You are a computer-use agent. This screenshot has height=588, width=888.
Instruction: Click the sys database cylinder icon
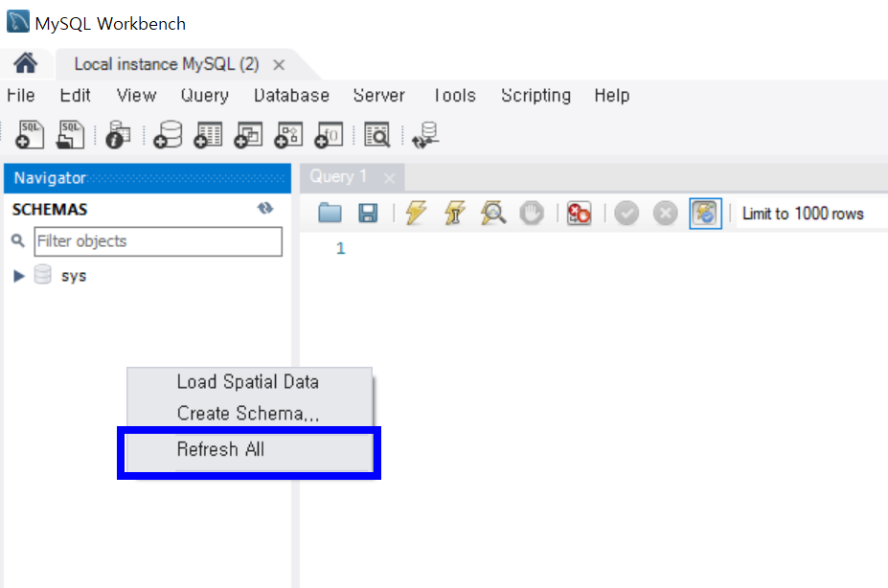(42, 275)
